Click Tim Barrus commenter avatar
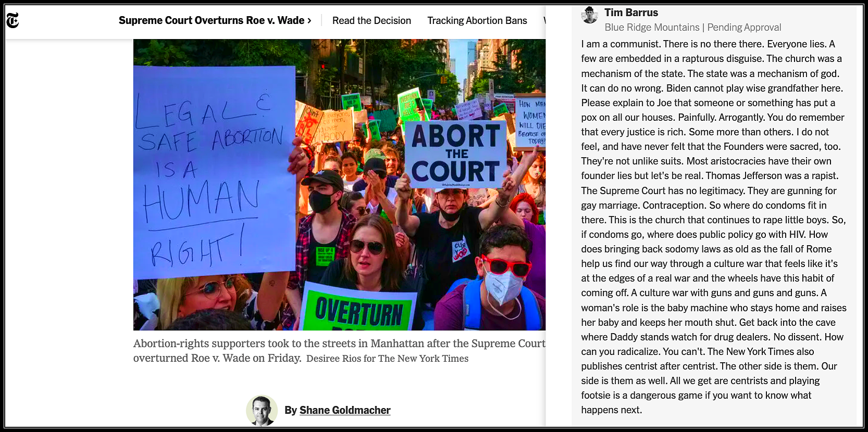The height and width of the screenshot is (432, 868). pyautogui.click(x=590, y=15)
